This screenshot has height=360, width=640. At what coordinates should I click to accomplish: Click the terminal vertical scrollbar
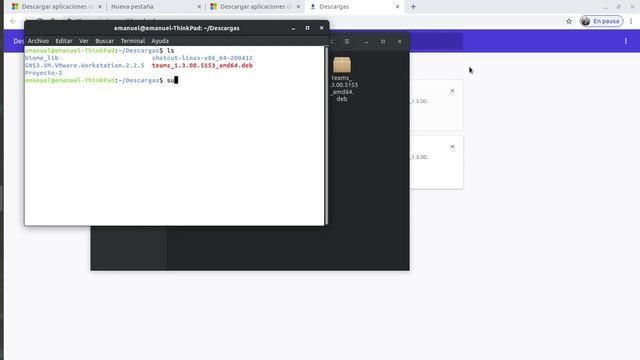pyautogui.click(x=326, y=135)
